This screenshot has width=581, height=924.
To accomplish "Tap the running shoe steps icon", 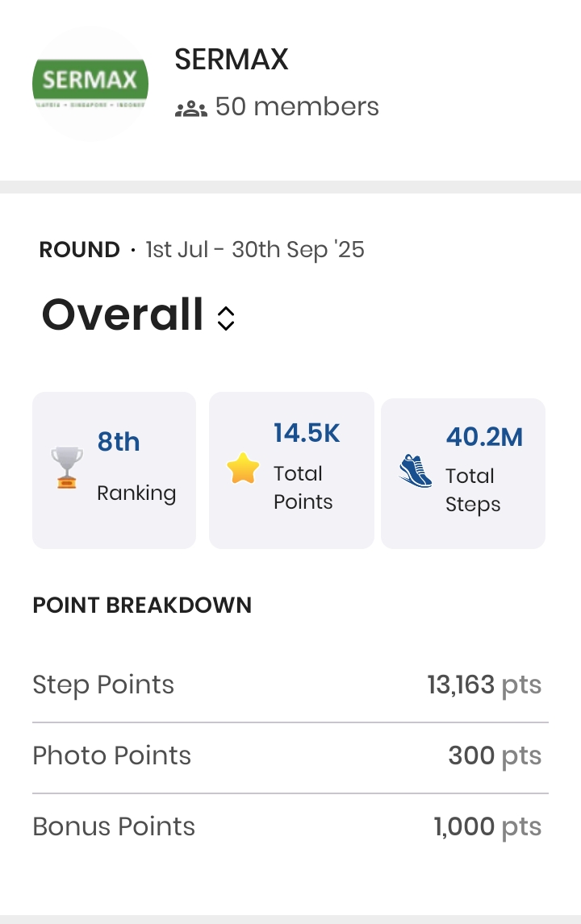I will 416,471.
